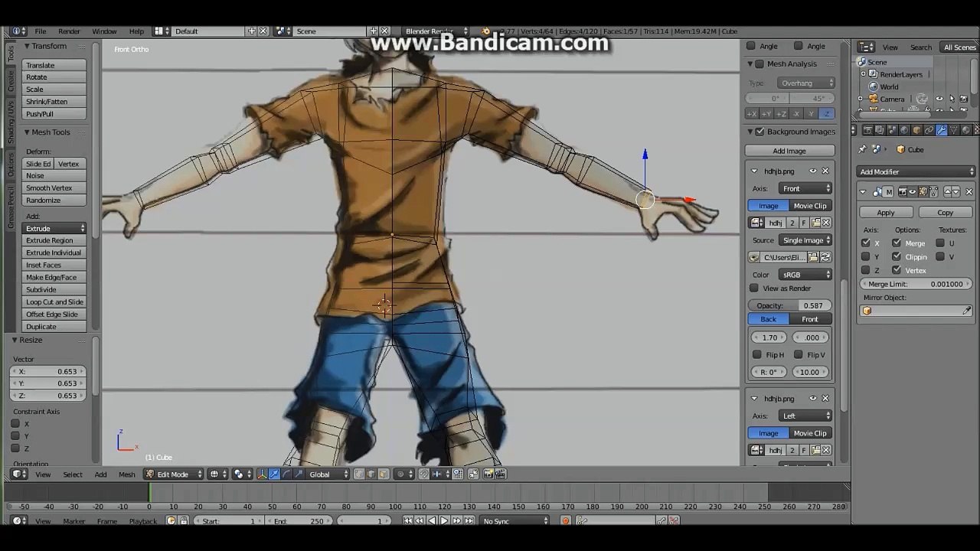Viewport: 980px width, 551px height.
Task: Open the Global orientation dropdown
Action: point(329,474)
